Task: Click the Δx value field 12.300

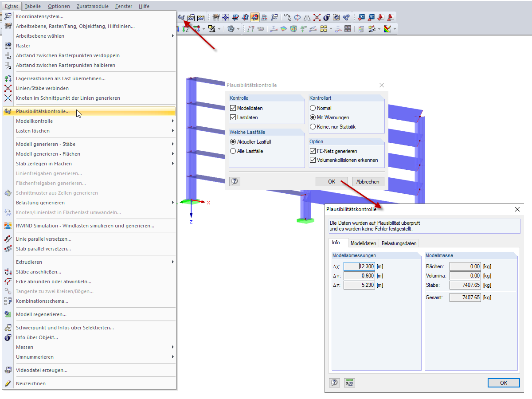Action: point(359,266)
